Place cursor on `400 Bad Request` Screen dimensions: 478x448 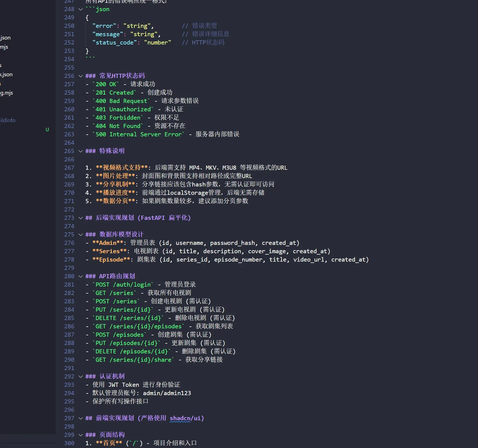click(x=121, y=101)
